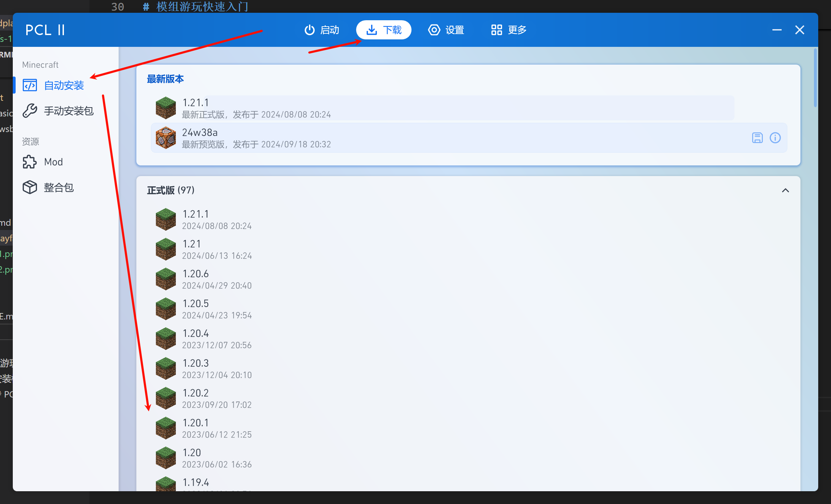Select version 1.20.6 entry
The height and width of the screenshot is (504, 831).
click(x=217, y=279)
